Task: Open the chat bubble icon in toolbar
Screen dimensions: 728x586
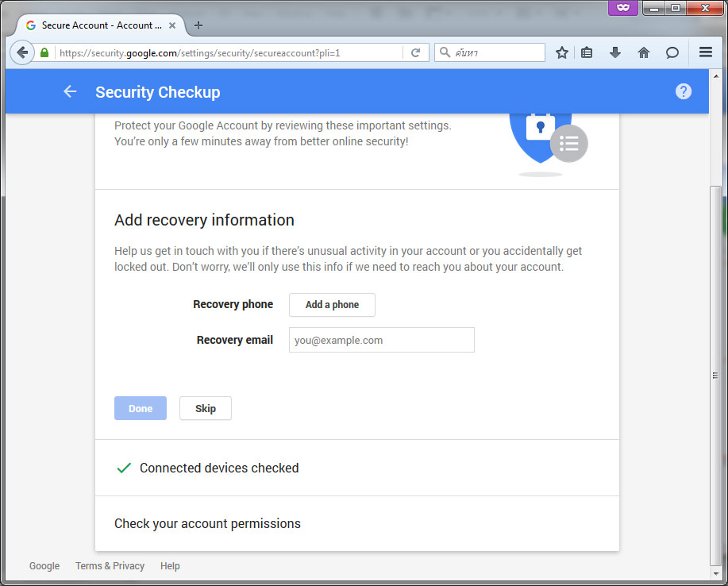Action: click(x=672, y=52)
